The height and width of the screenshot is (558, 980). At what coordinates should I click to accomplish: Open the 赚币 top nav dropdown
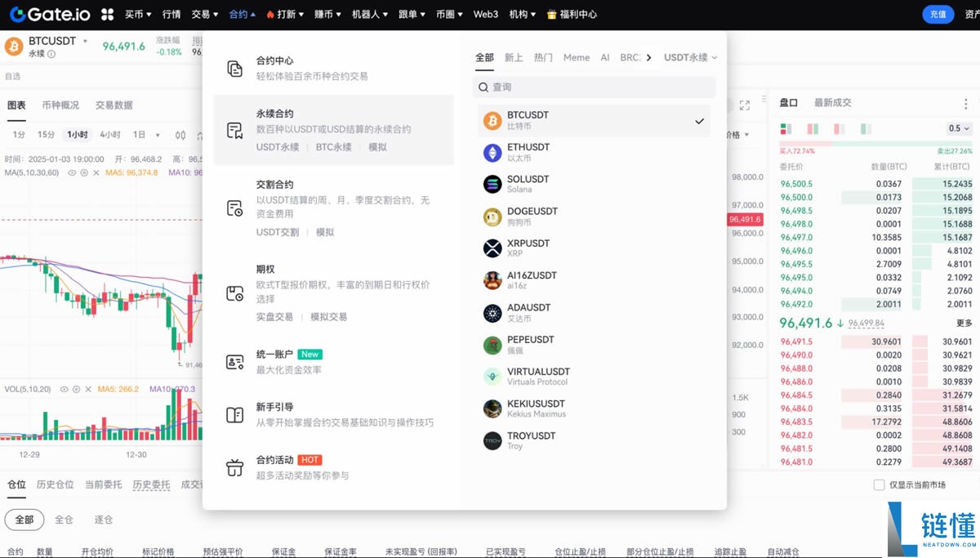click(x=327, y=15)
